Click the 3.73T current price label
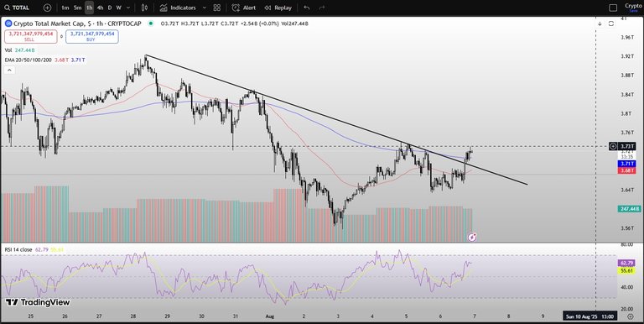 click(627, 146)
